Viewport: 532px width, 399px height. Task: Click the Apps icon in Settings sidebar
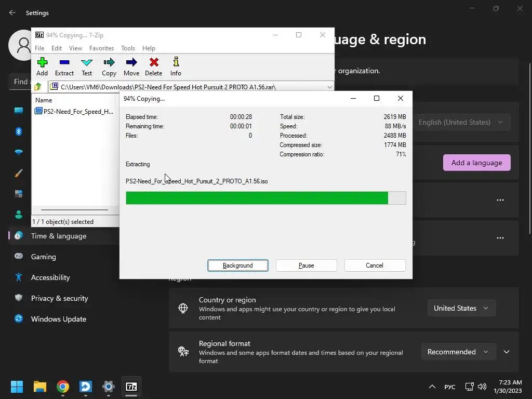(x=19, y=194)
